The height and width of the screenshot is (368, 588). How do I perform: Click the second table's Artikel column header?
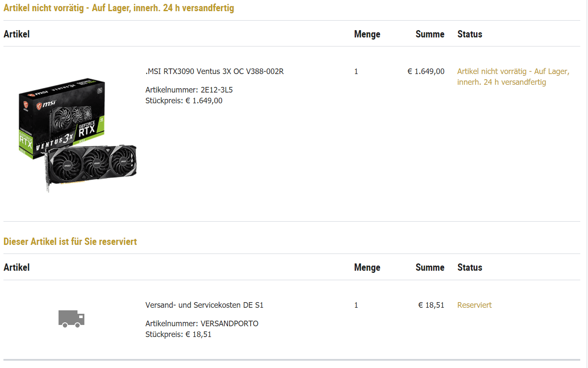coord(16,267)
